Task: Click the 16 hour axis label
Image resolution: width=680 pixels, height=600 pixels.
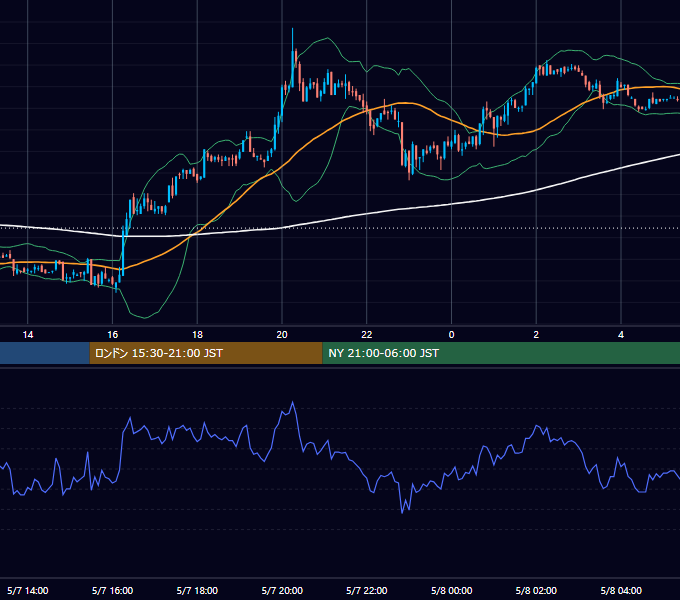Action: (112, 335)
